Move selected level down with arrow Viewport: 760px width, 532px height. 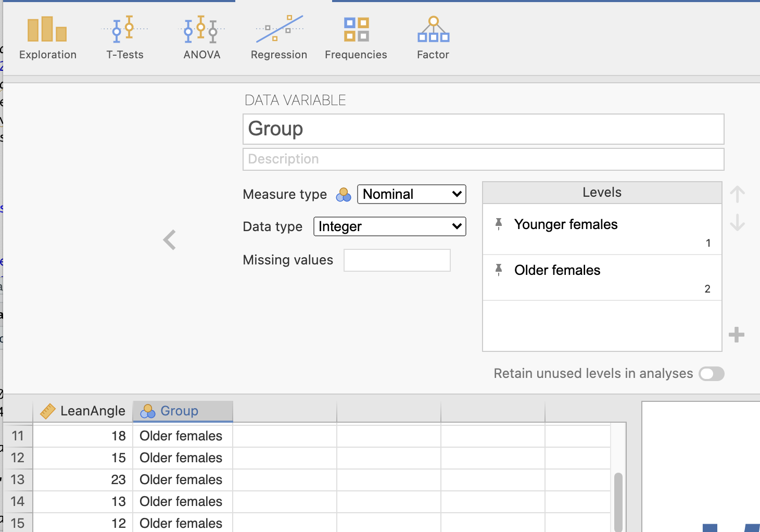(x=737, y=223)
